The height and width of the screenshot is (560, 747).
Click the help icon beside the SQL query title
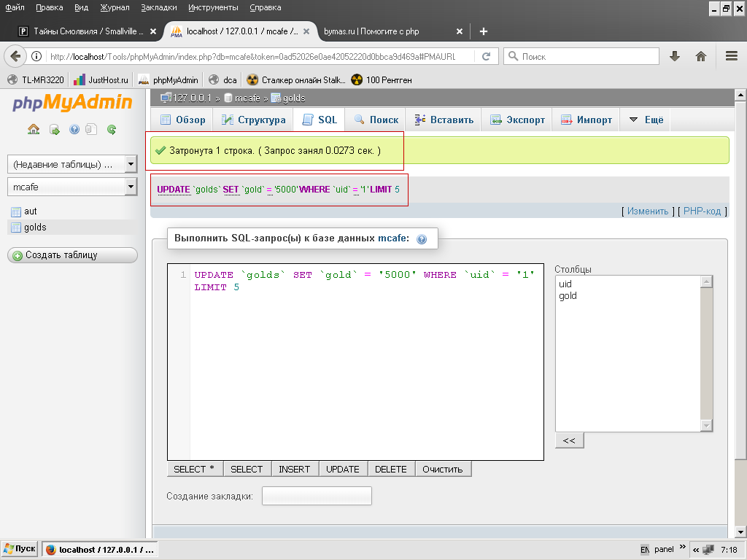pos(422,239)
